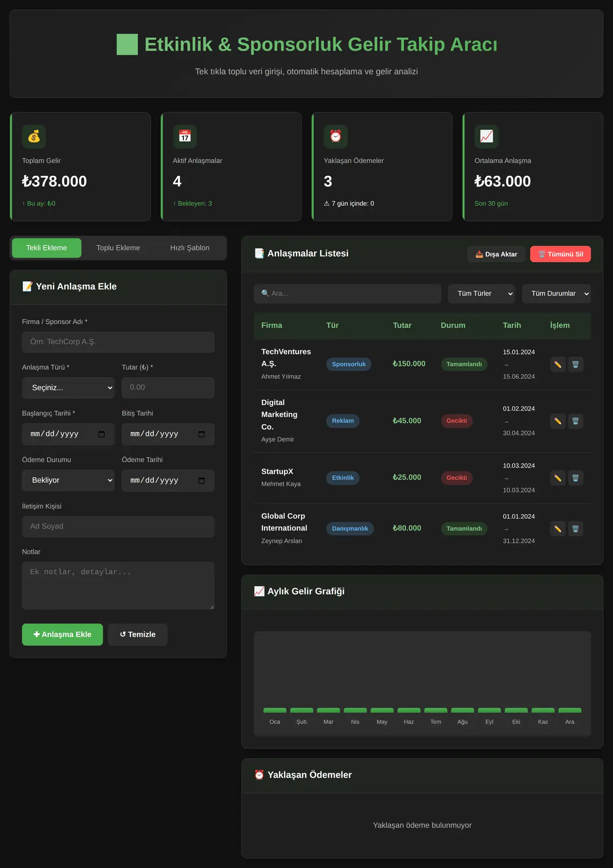Screen dimensions: 613x868
Task: Open the Hızlı Şablon tab
Action: (x=190, y=248)
